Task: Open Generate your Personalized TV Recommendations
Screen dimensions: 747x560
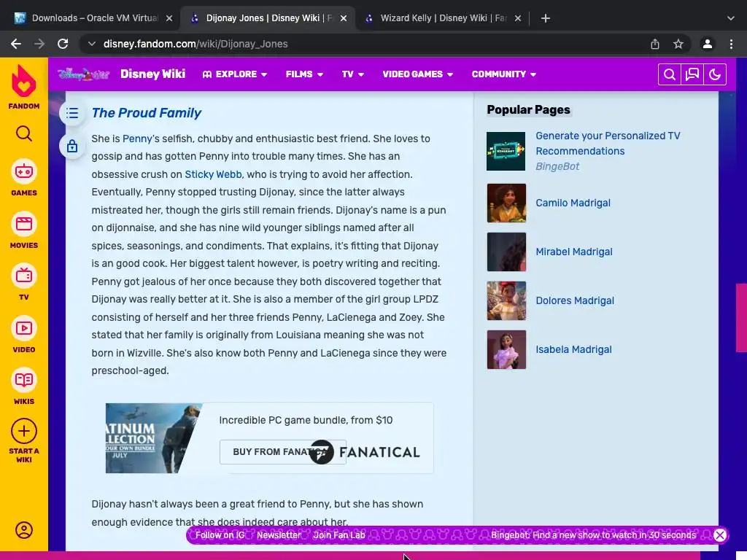Action: [x=608, y=144]
